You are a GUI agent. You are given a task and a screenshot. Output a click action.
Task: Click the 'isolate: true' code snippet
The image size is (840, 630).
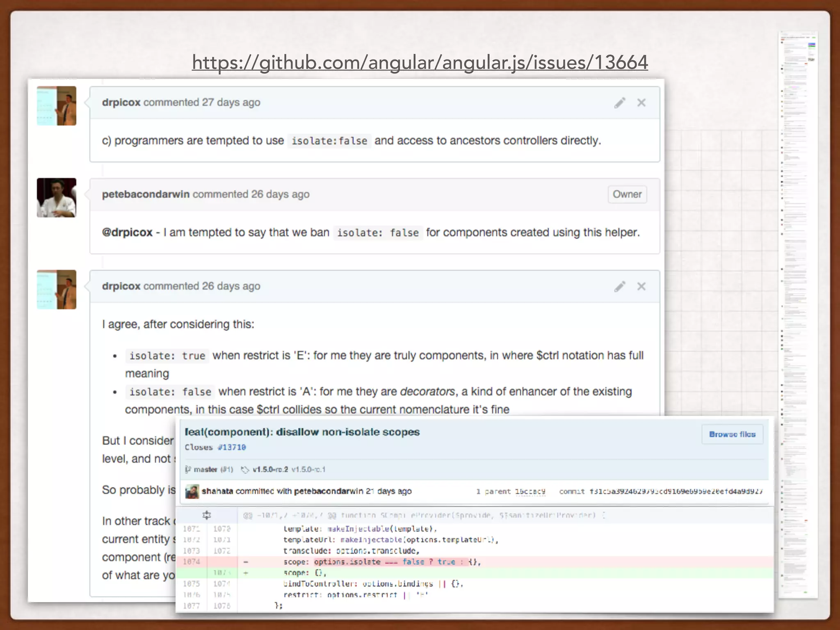(167, 356)
